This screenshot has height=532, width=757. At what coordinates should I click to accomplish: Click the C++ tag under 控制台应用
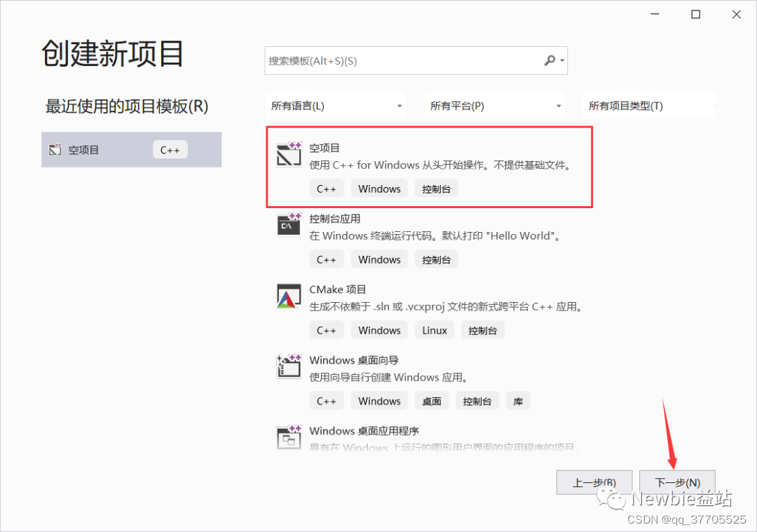[327, 260]
